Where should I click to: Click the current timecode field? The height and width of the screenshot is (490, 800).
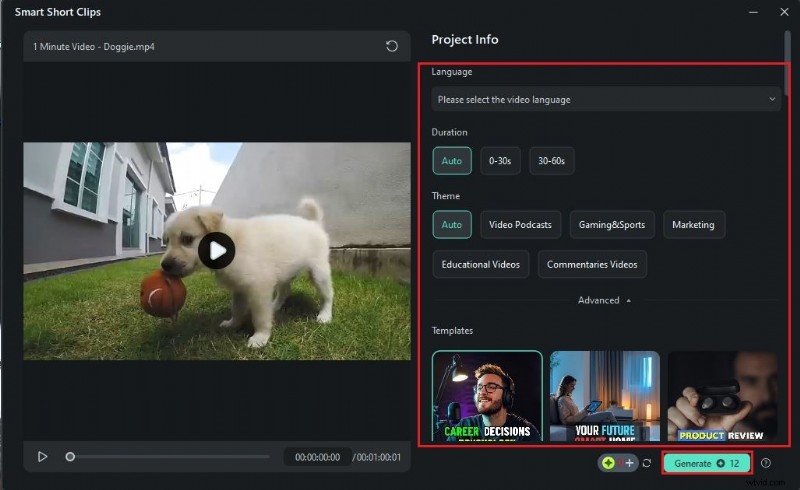(x=316, y=457)
